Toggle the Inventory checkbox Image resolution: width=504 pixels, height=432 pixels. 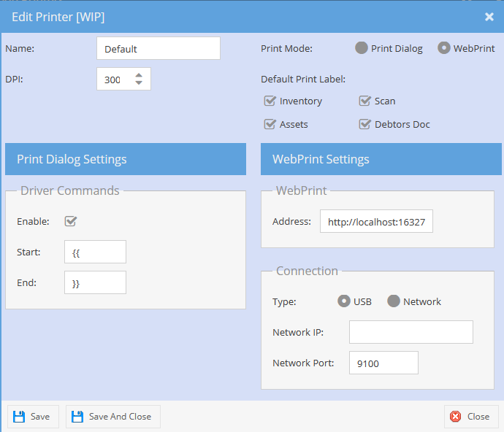coord(270,101)
